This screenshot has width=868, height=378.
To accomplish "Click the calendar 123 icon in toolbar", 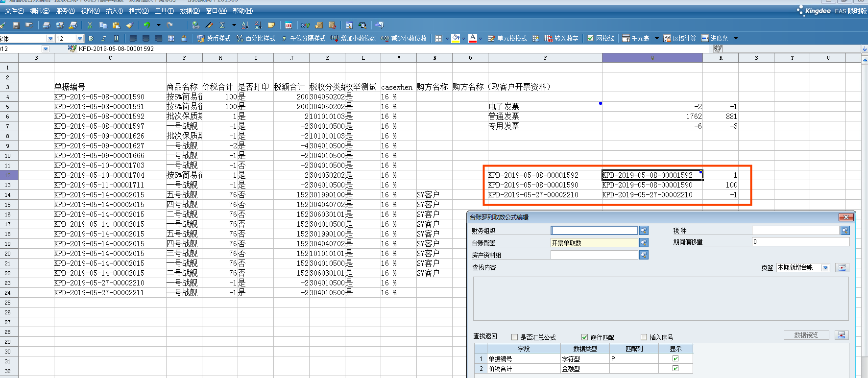I will [289, 25].
